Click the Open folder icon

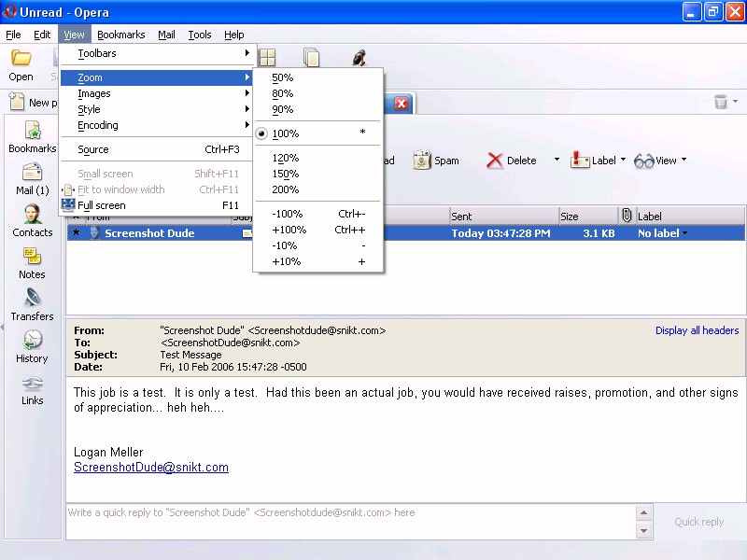pyautogui.click(x=21, y=58)
